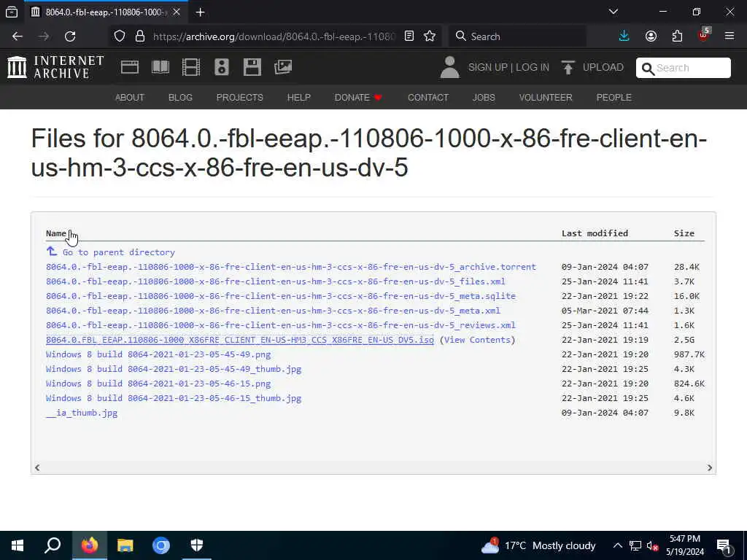Viewport: 747px width, 560px height.
Task: Open the Texts book icon
Action: [160, 67]
